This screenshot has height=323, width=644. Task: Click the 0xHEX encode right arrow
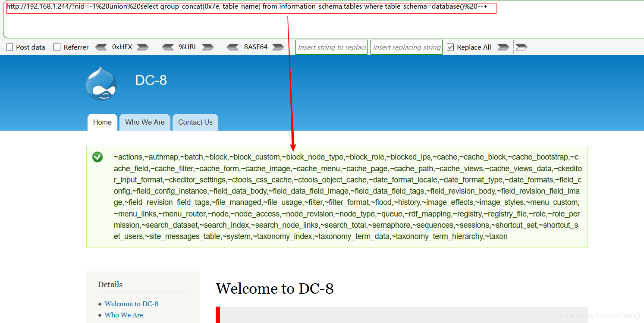pos(143,47)
